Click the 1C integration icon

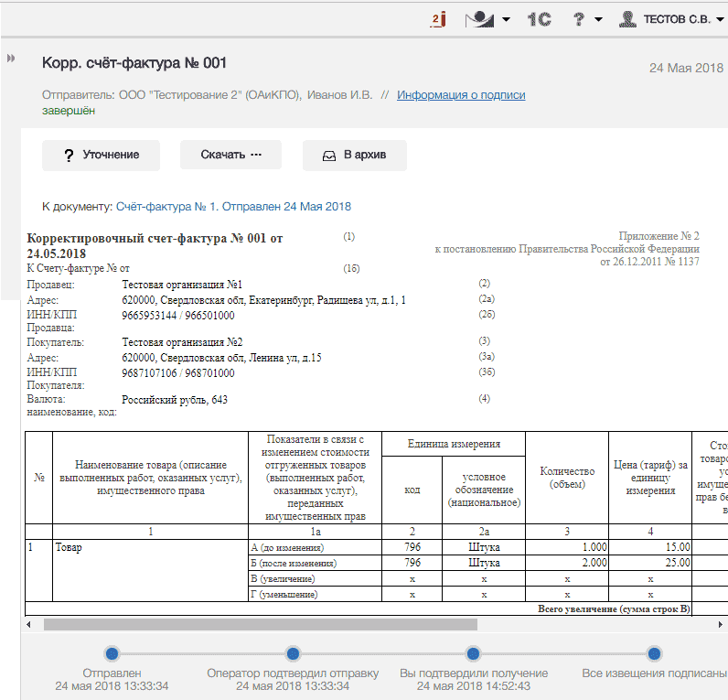pyautogui.click(x=539, y=19)
